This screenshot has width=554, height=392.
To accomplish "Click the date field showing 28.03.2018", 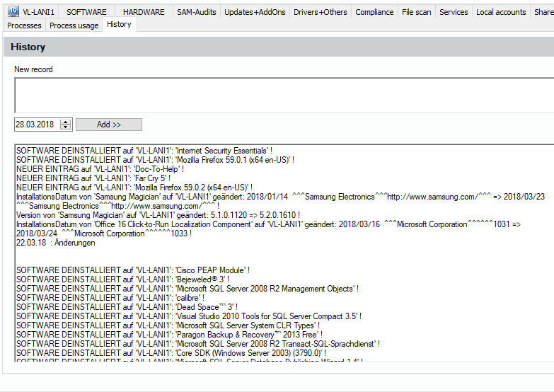I will click(36, 125).
